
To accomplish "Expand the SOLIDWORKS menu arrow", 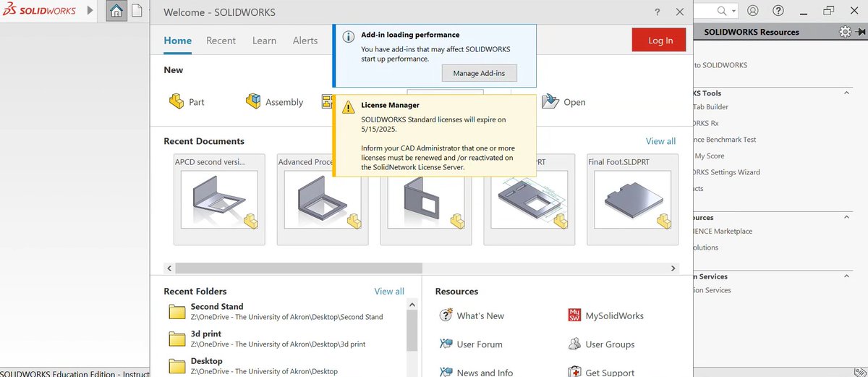I will [90, 11].
